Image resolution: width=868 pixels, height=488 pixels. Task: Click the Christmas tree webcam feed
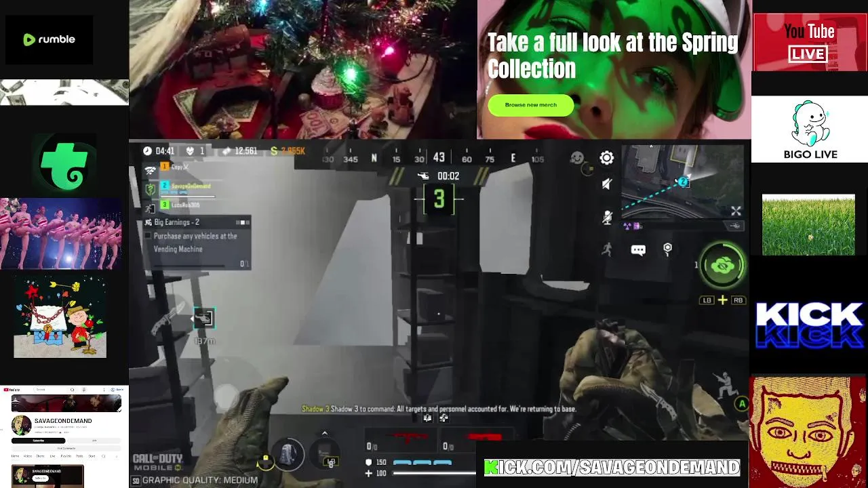302,69
